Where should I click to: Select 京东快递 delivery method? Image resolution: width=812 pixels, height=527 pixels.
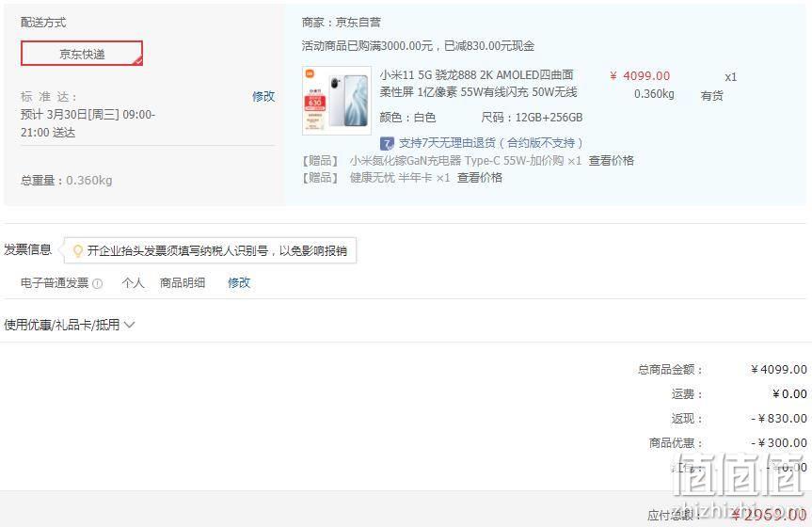(81, 54)
